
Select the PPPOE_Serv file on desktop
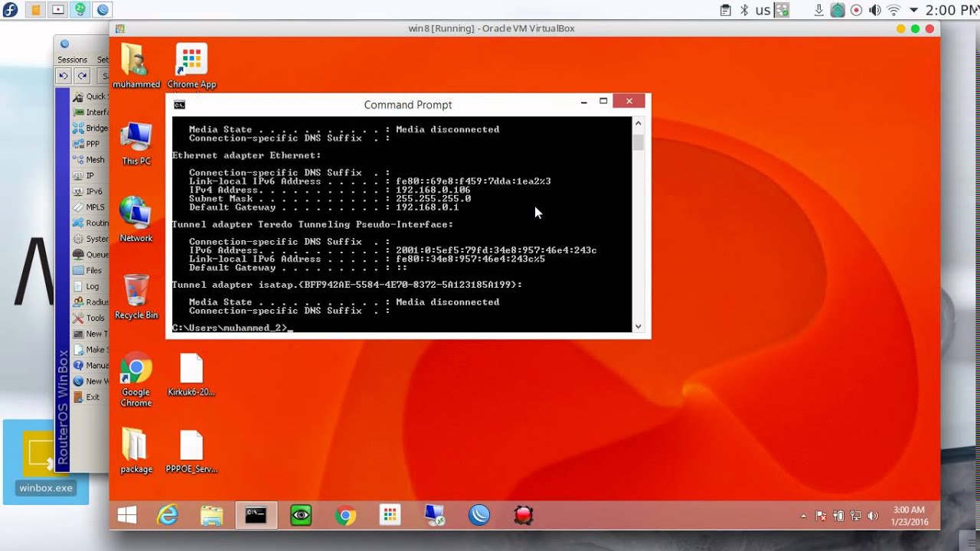[x=191, y=452]
